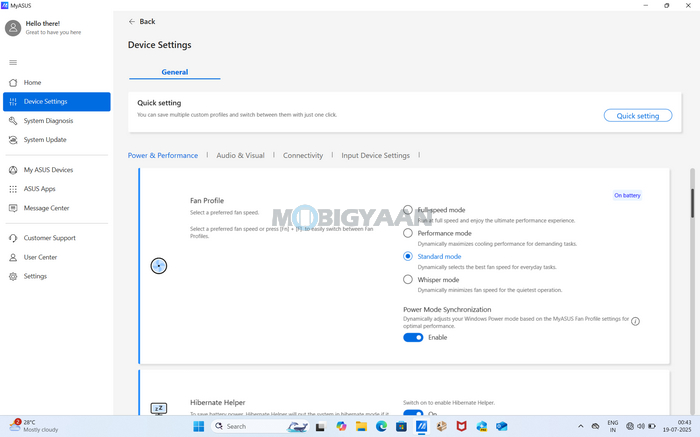Click the Fan Profile fan icon
700x437 pixels.
(x=158, y=266)
